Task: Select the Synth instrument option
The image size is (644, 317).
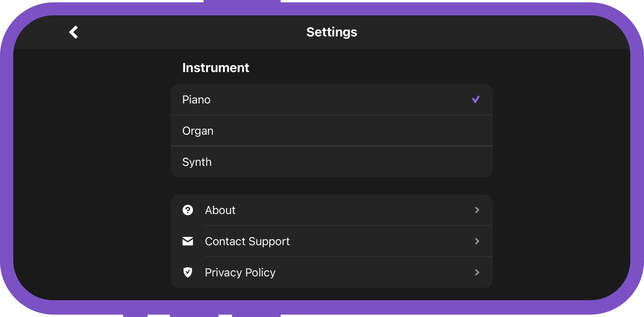Action: click(x=332, y=162)
